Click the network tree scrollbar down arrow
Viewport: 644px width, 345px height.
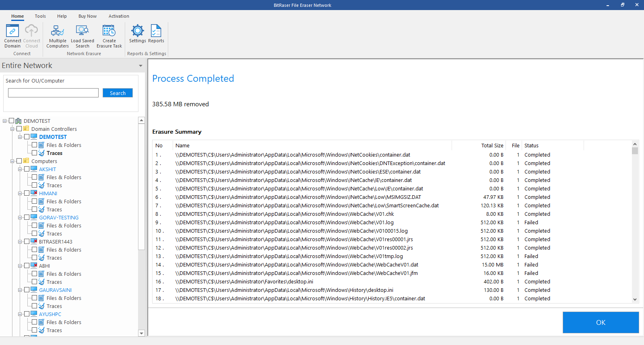click(141, 333)
